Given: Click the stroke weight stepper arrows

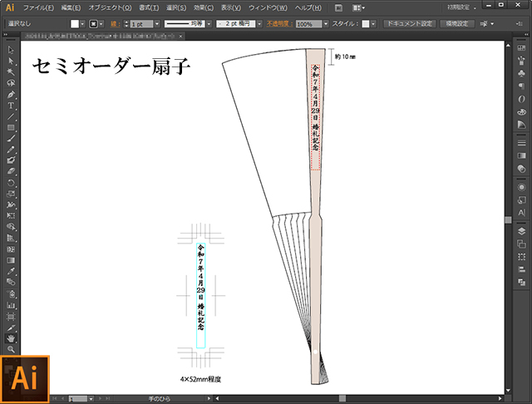Looking at the screenshot, I should point(126,24).
